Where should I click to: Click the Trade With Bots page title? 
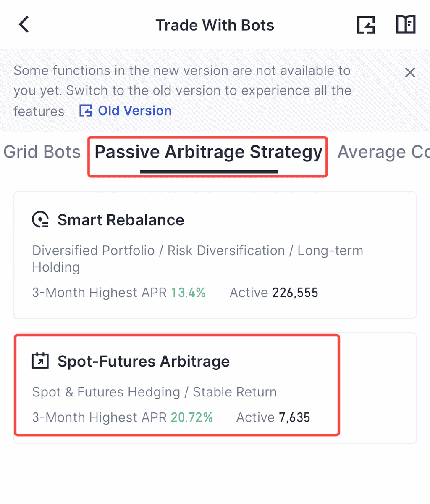point(215,25)
